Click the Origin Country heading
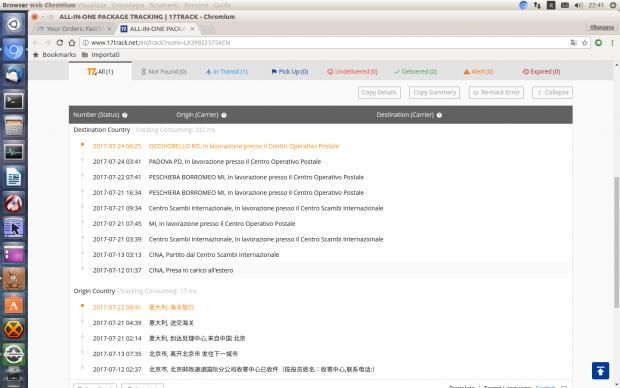Viewport: 620px width, 388px height. point(94,291)
